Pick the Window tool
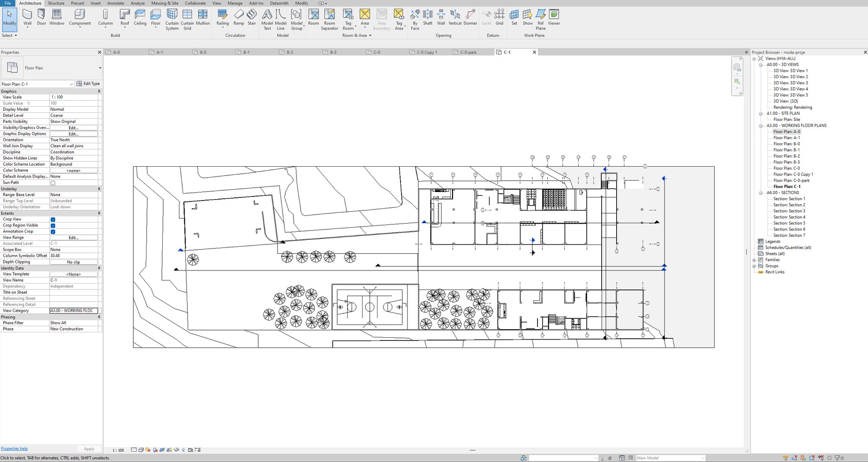 [57, 17]
